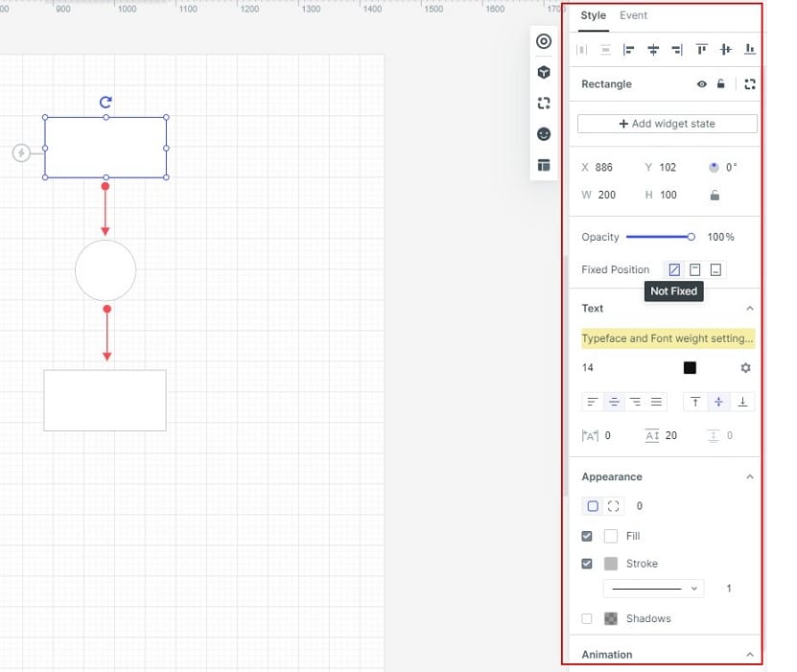Open component cube icon in side toolbar
Viewport: 797px width, 672px height.
[544, 72]
